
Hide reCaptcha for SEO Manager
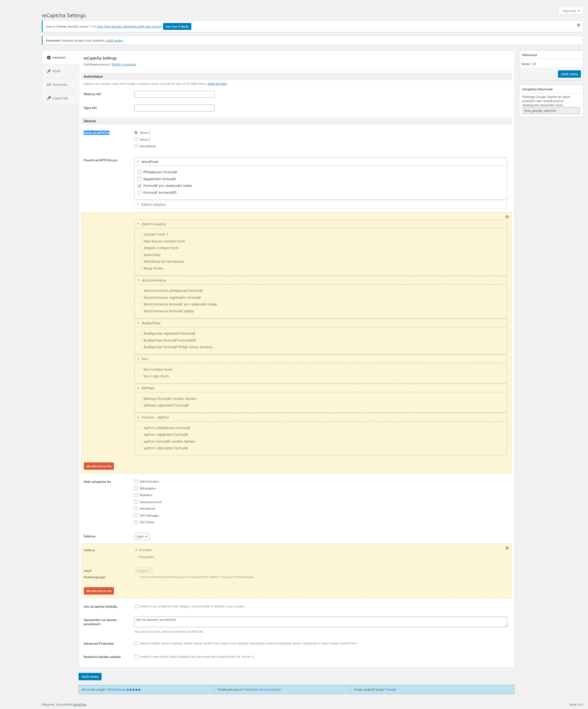click(x=136, y=515)
